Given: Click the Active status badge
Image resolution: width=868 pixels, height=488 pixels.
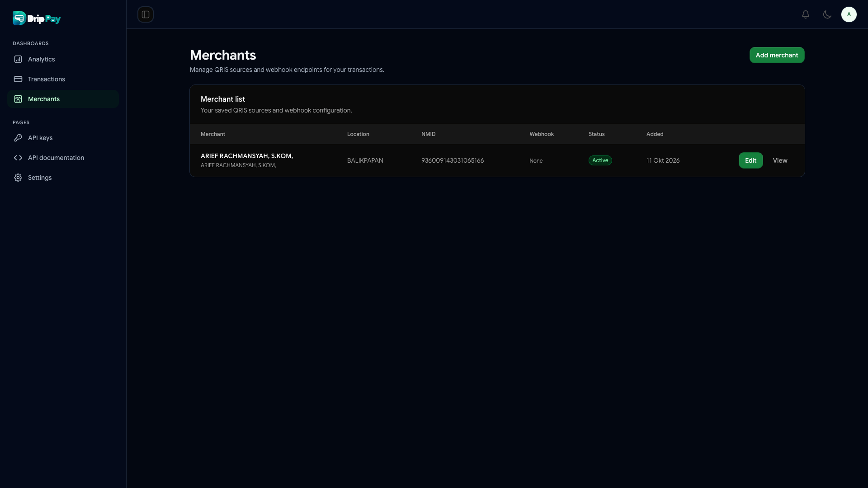Looking at the screenshot, I should point(600,160).
